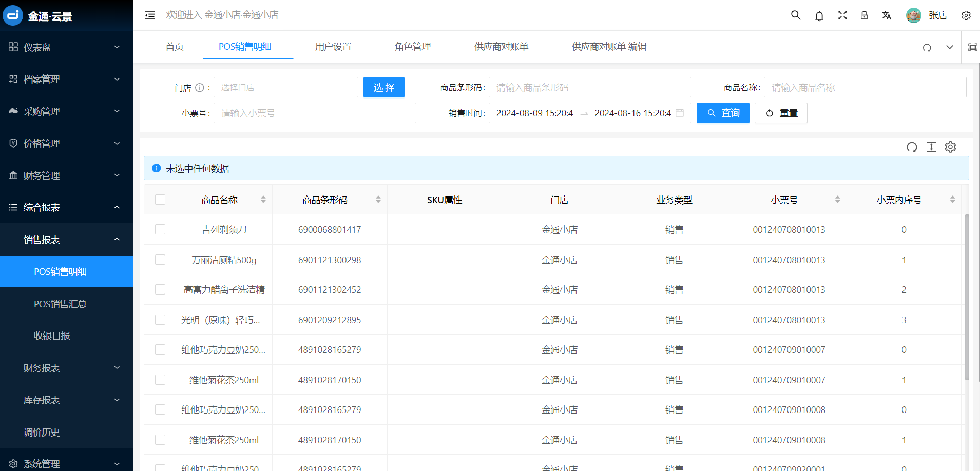
Task: Open table column settings gear
Action: pos(951,147)
